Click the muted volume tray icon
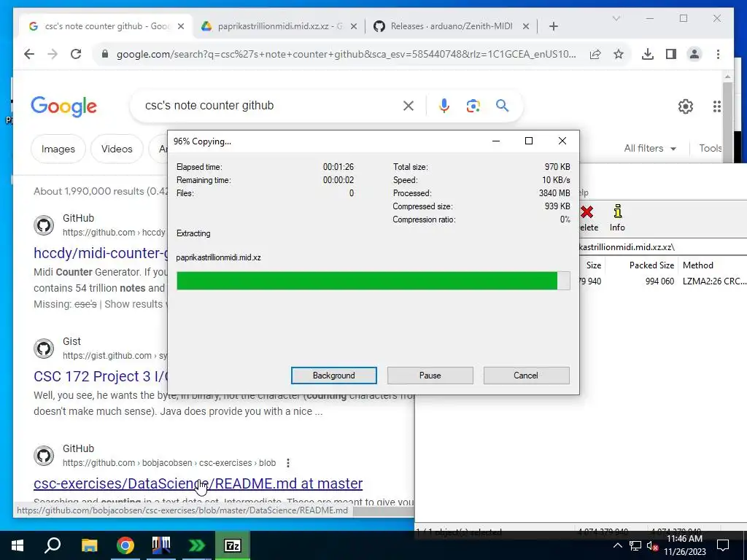The image size is (747, 560). pos(652,545)
